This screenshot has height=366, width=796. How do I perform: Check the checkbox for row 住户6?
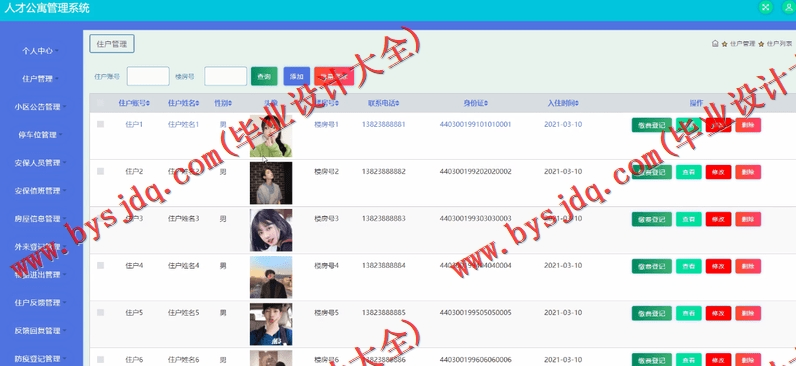(100, 359)
